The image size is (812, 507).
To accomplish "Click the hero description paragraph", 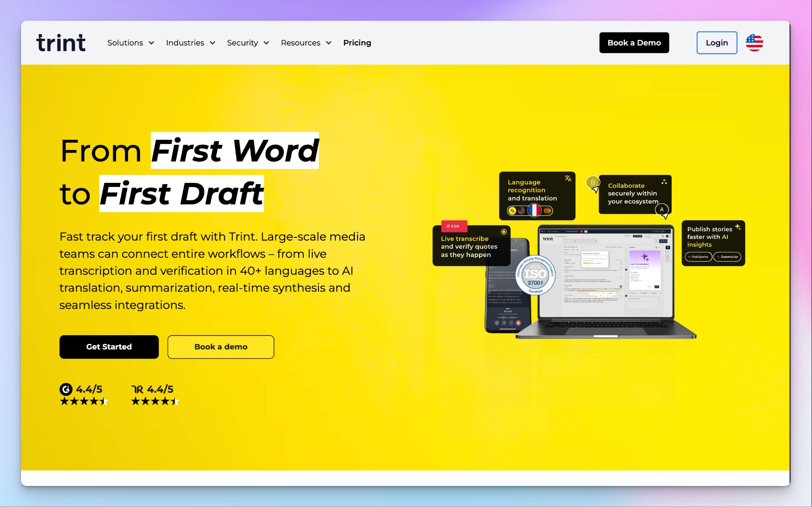I will click(x=212, y=271).
